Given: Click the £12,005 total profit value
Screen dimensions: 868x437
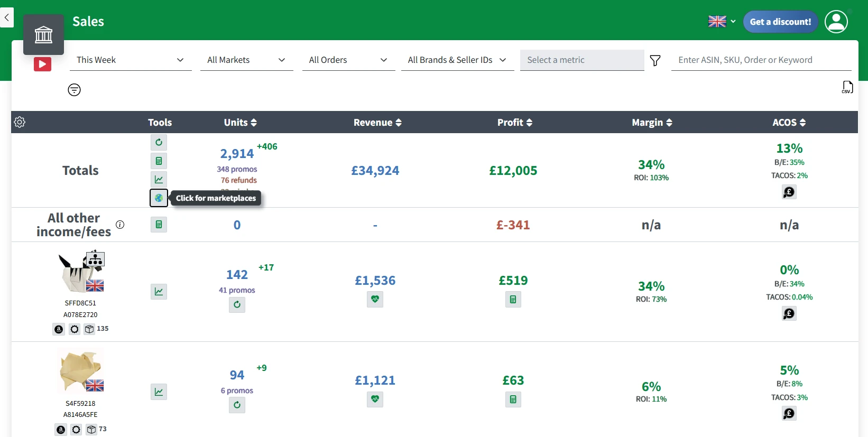Looking at the screenshot, I should (x=513, y=171).
